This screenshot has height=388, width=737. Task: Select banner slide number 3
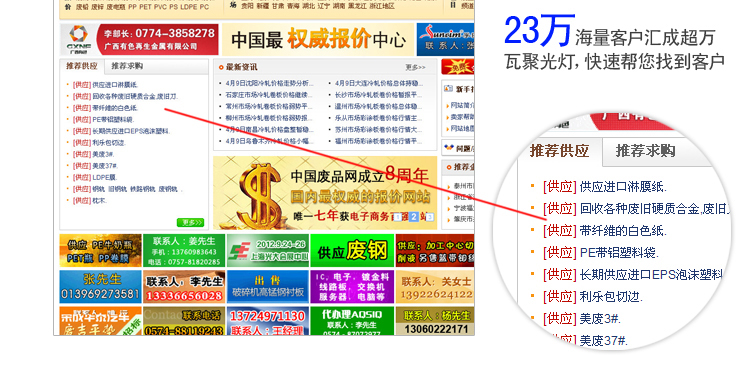click(x=430, y=217)
